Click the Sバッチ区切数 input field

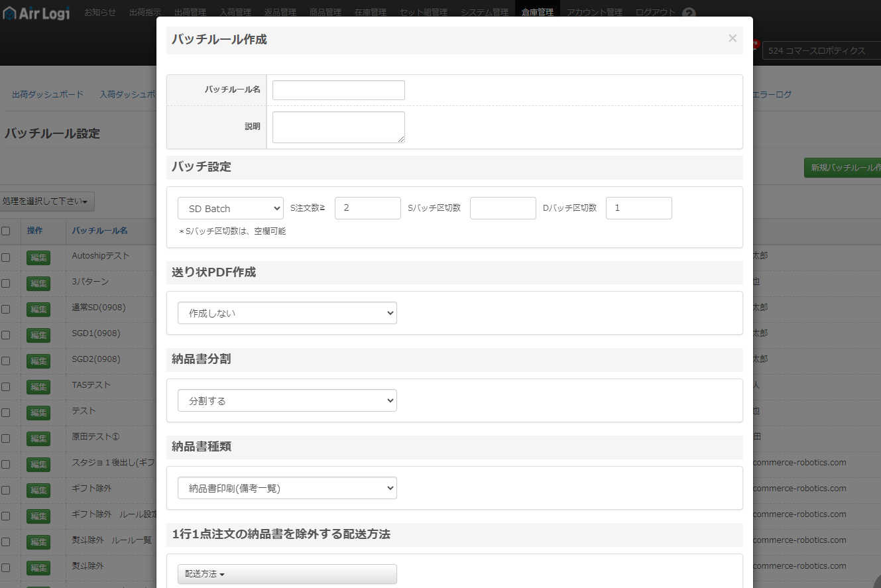pos(502,208)
